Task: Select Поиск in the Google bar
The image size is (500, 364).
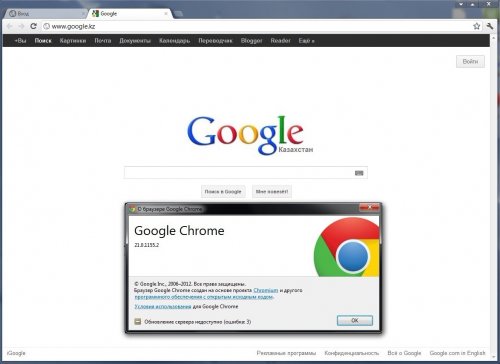Action: click(x=43, y=41)
